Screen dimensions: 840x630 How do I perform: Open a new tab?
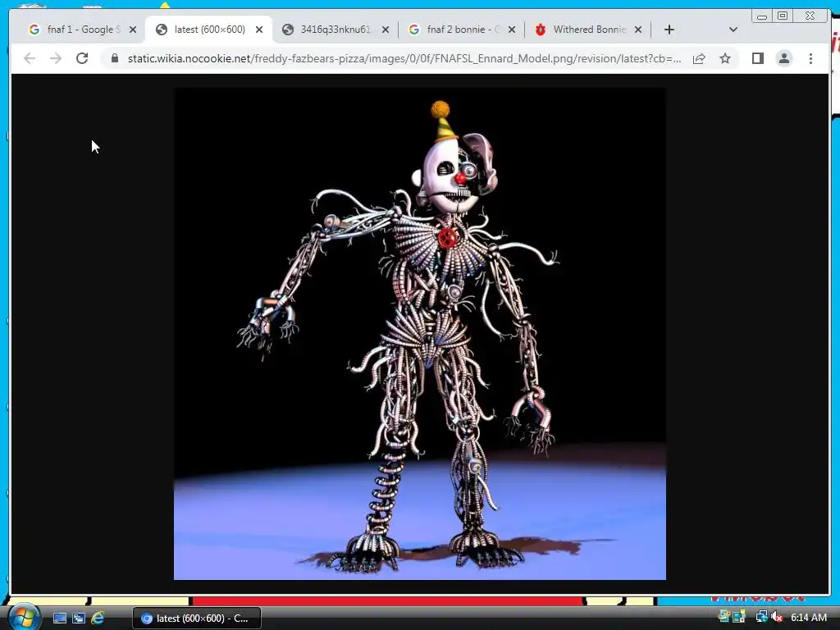click(669, 30)
